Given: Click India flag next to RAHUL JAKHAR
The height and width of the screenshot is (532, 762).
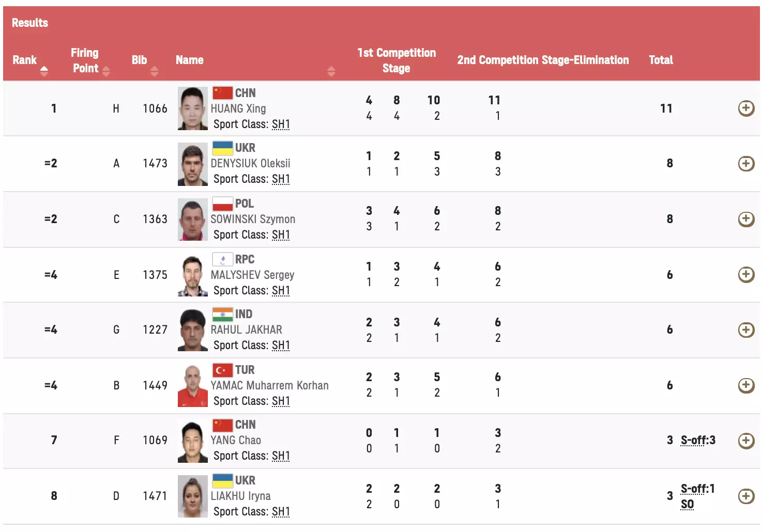Looking at the screenshot, I should click(222, 314).
